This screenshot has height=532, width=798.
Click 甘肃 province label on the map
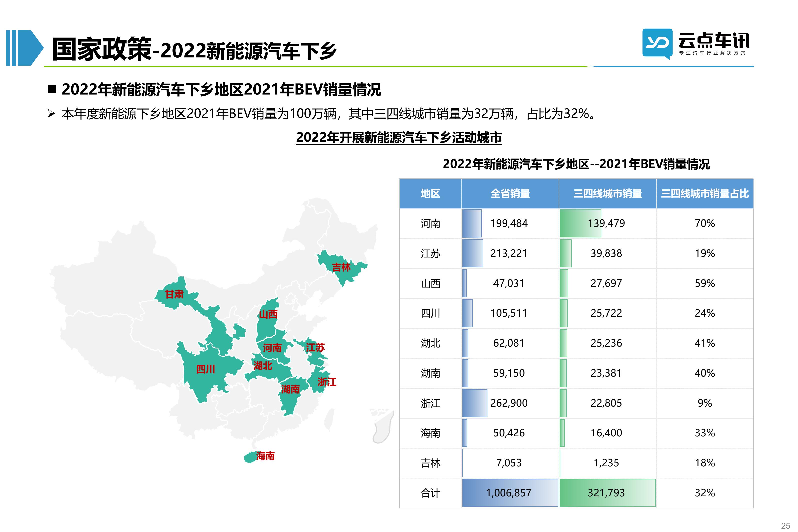pyautogui.click(x=174, y=294)
